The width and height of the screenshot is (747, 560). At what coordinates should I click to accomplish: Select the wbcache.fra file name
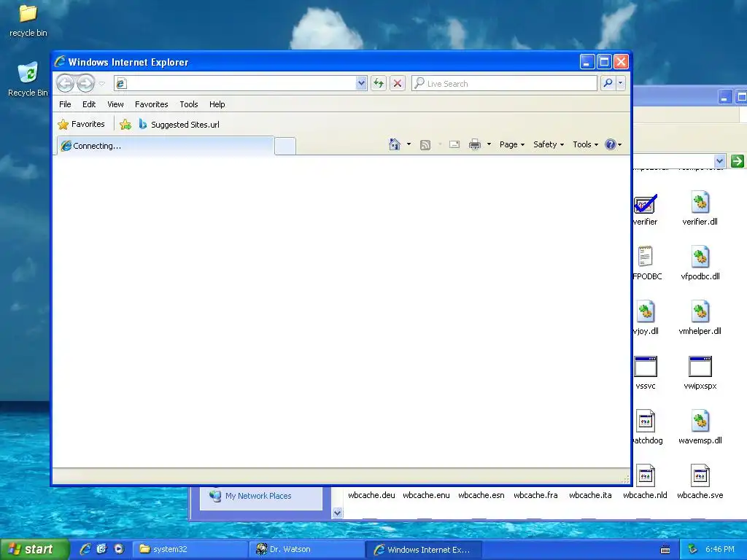tap(535, 495)
